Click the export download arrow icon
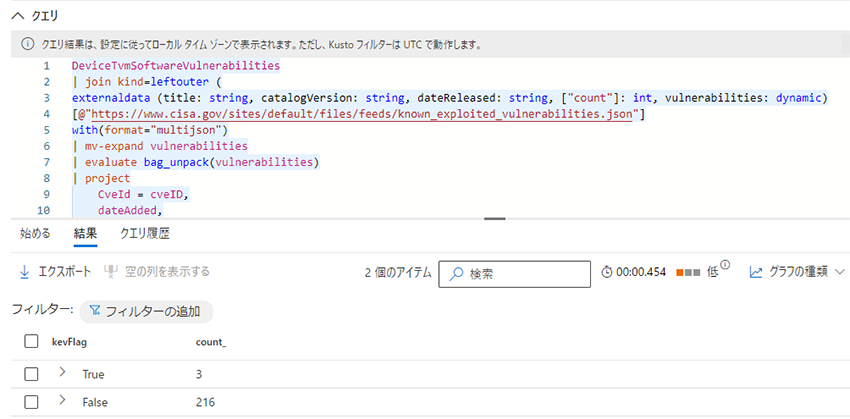This screenshot has height=419, width=850. (24, 272)
